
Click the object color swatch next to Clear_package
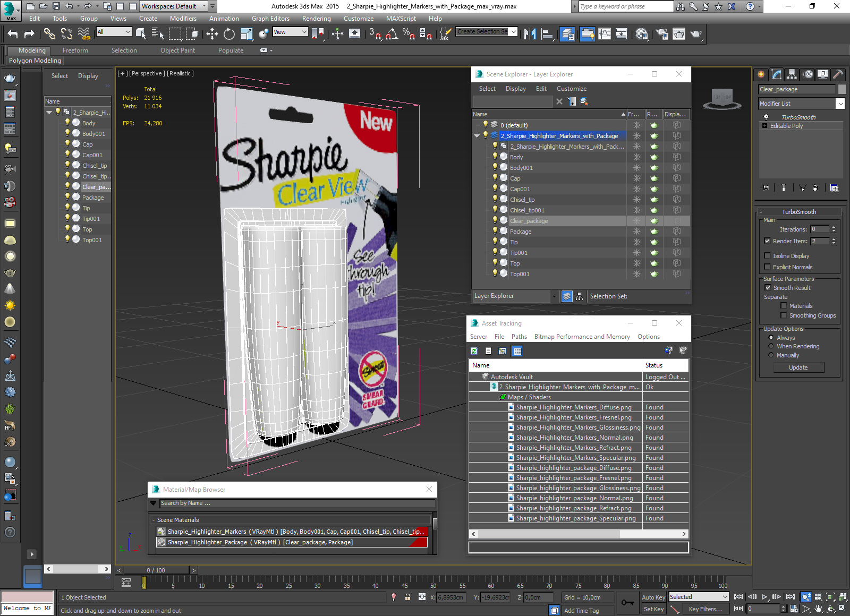coord(841,89)
